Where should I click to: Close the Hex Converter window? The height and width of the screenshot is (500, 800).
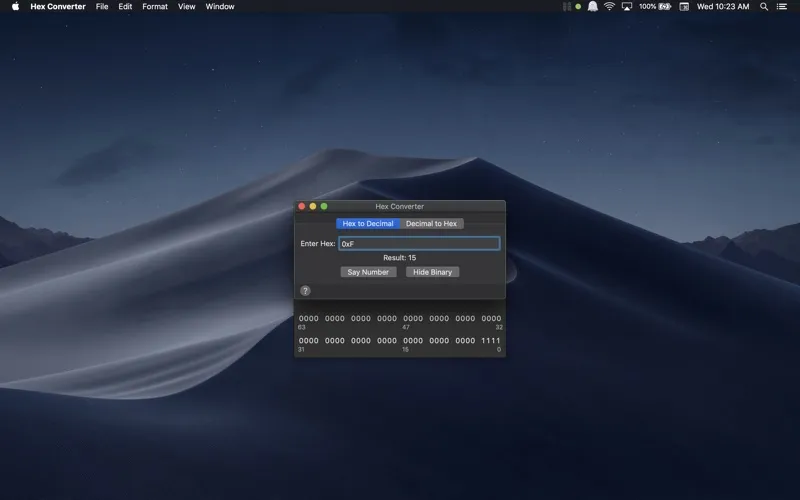302,206
